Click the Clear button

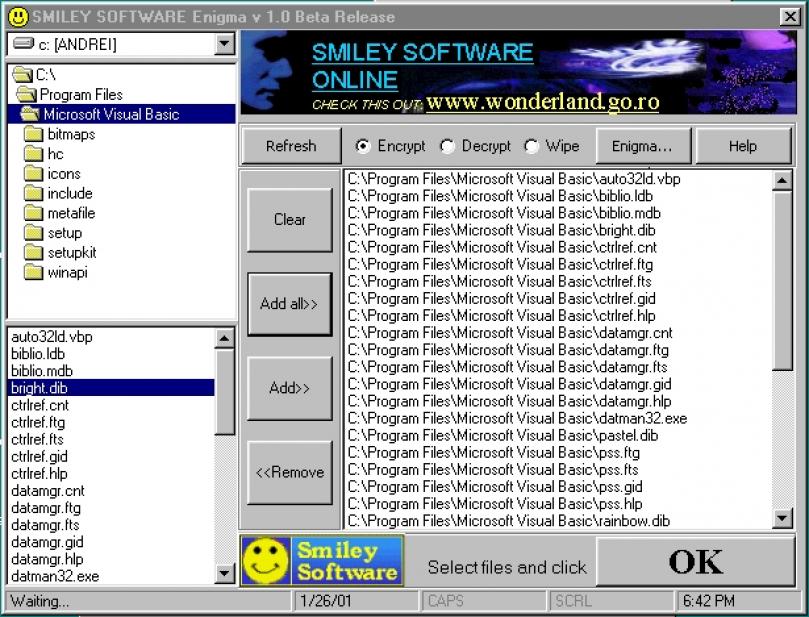(289, 220)
